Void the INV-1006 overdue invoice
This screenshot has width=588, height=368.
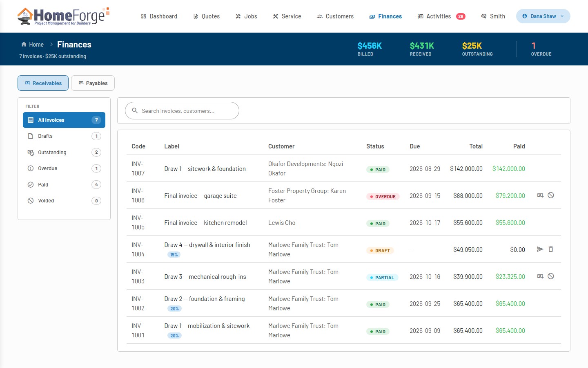point(551,195)
